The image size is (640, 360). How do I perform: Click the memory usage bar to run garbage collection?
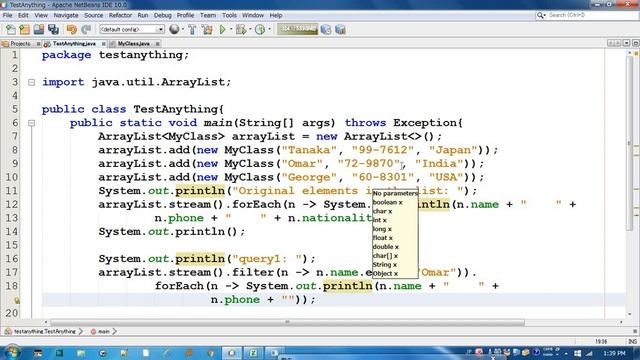(297, 29)
